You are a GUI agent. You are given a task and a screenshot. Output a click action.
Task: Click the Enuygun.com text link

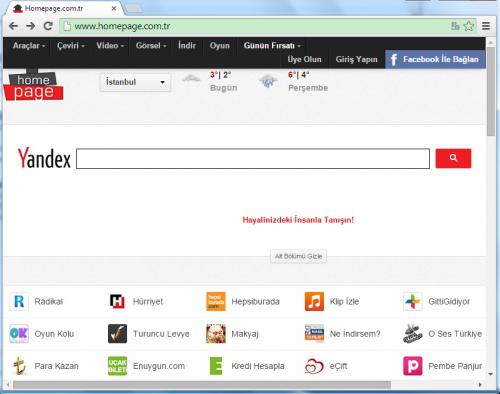click(x=159, y=366)
